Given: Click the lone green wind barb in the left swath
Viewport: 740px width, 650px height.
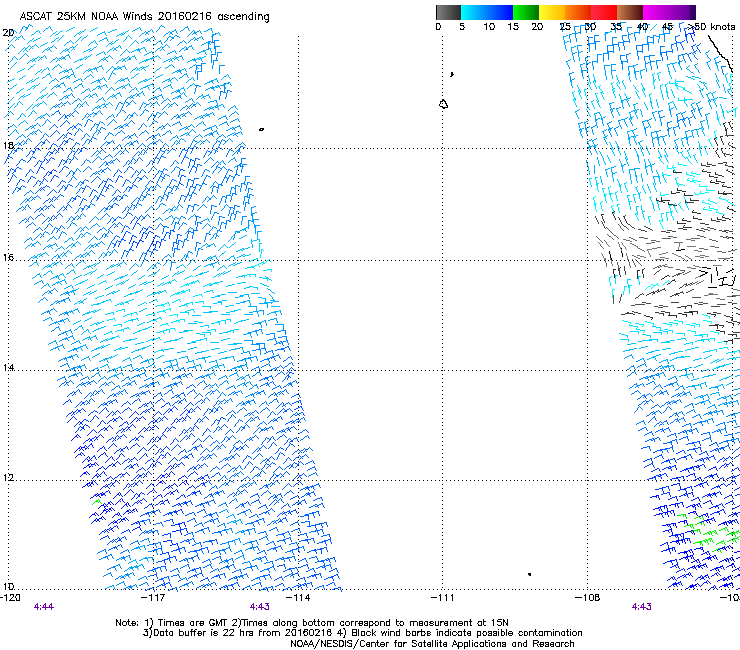Looking at the screenshot, I should (97, 502).
